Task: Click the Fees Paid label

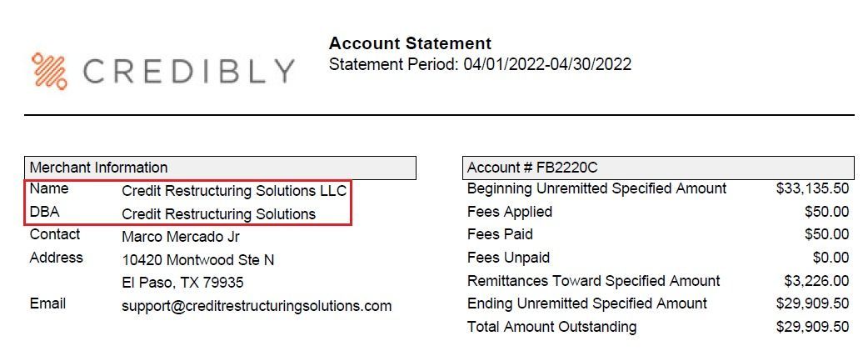Action: [500, 234]
